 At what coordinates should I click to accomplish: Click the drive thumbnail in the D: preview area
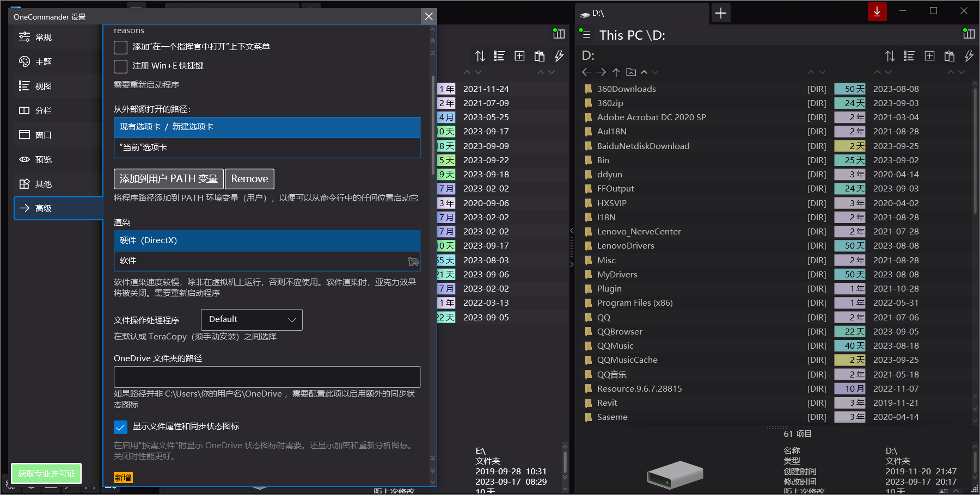click(x=675, y=474)
